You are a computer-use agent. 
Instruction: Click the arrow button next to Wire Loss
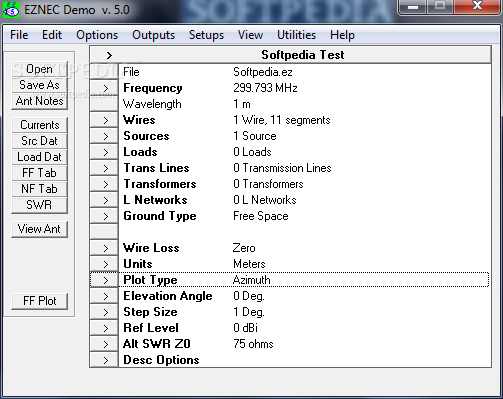104,248
